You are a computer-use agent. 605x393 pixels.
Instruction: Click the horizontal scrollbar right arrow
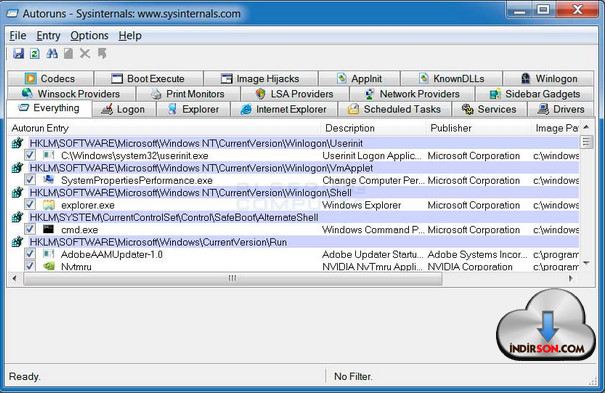571,278
